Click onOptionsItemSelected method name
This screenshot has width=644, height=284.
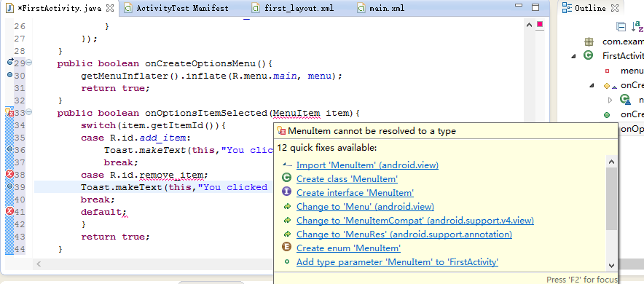click(x=207, y=114)
